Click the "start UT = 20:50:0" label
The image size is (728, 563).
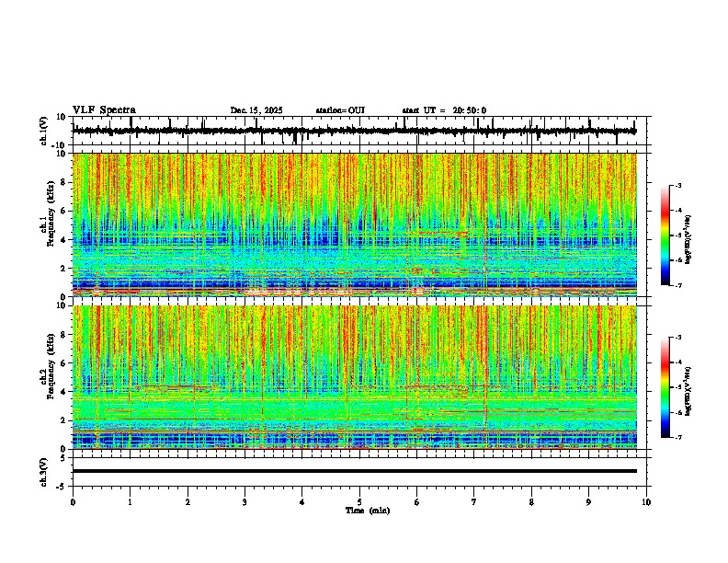pos(444,110)
